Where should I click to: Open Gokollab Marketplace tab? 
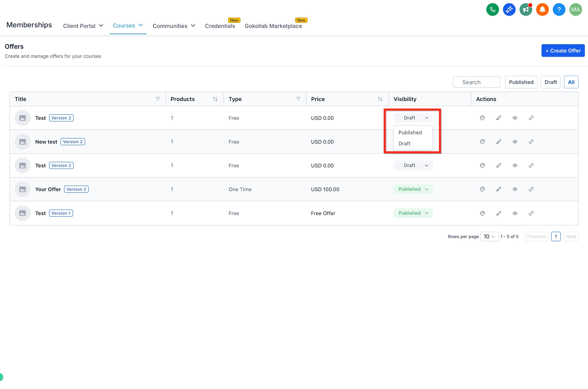coord(273,26)
